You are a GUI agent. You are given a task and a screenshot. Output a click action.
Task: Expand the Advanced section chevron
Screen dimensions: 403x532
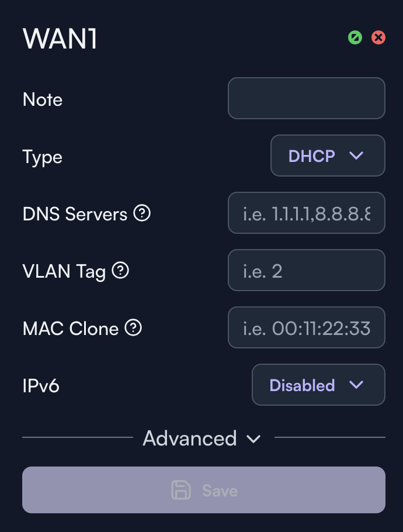(253, 438)
